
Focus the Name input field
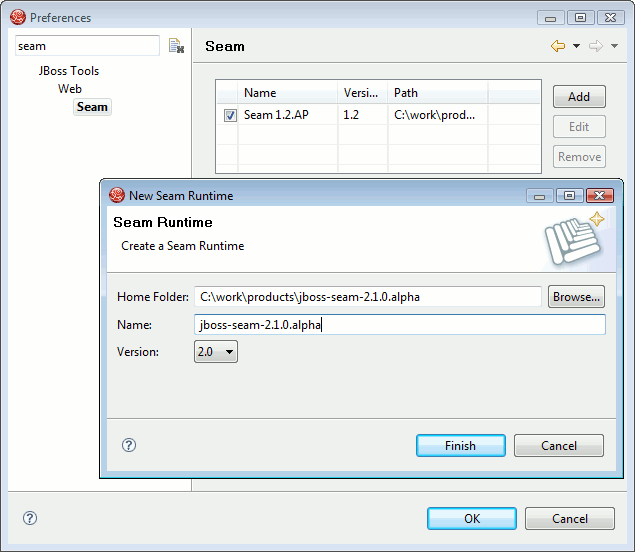point(400,324)
